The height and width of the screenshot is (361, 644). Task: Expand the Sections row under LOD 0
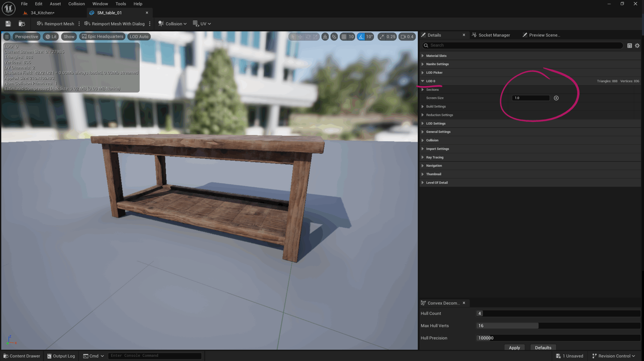(x=423, y=90)
